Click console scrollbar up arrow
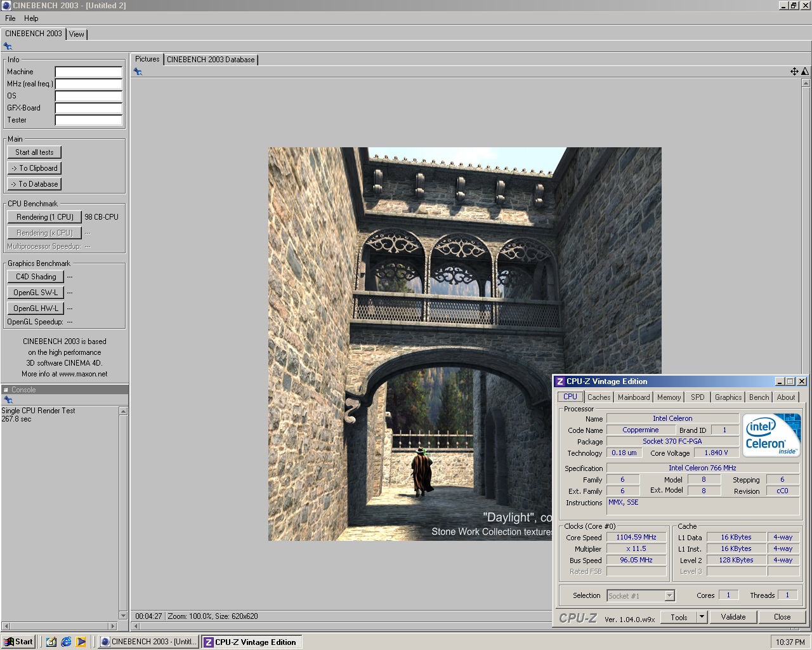Viewport: 812px width, 650px height. [x=123, y=411]
